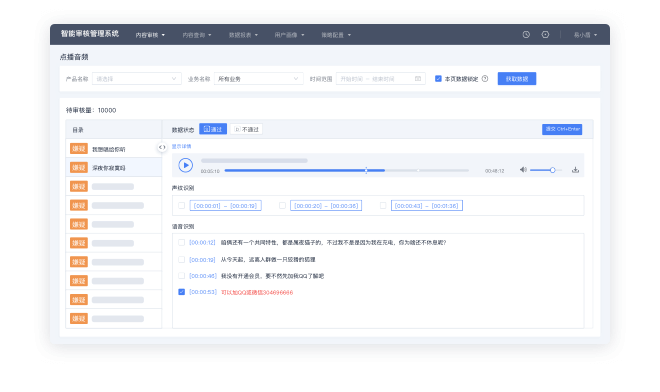This screenshot has width=660, height=392.
Task: Check the speech line at [00:00:46]
Action: 181,276
